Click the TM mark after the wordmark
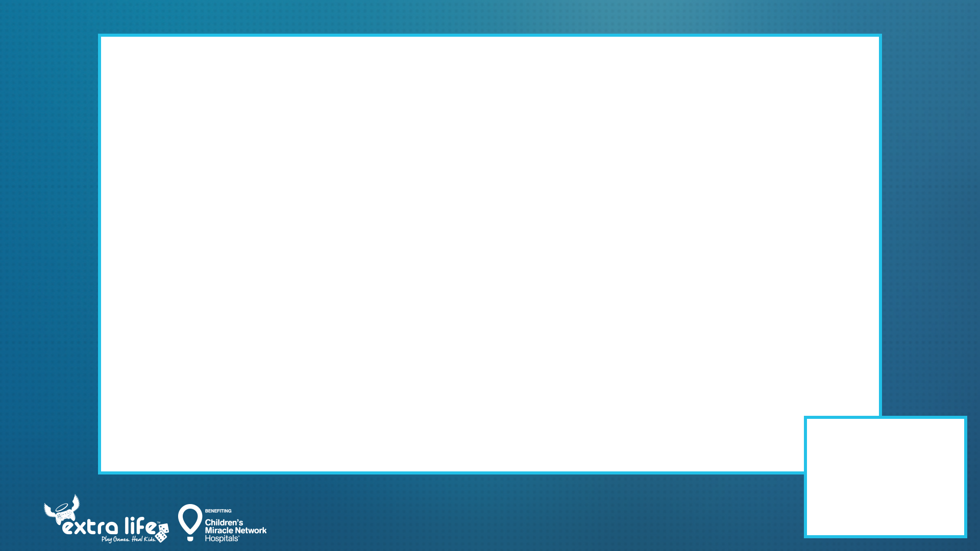 point(159,522)
